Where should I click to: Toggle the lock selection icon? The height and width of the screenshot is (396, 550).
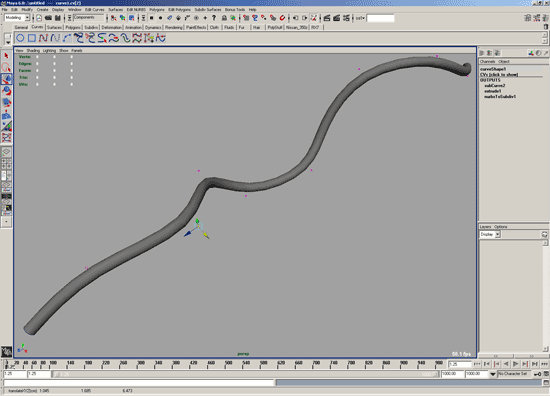pyautogui.click(x=224, y=18)
